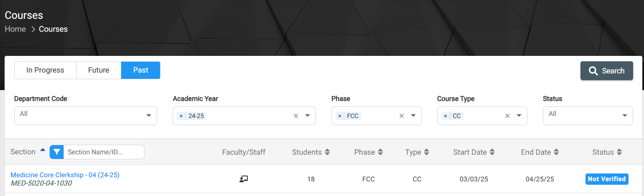Sort by Type column arrows
644x196 pixels.
click(426, 152)
